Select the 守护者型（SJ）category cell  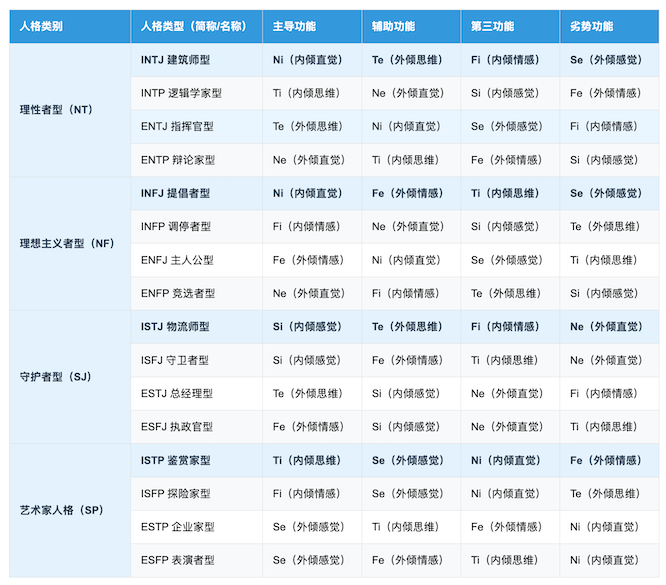click(x=55, y=377)
